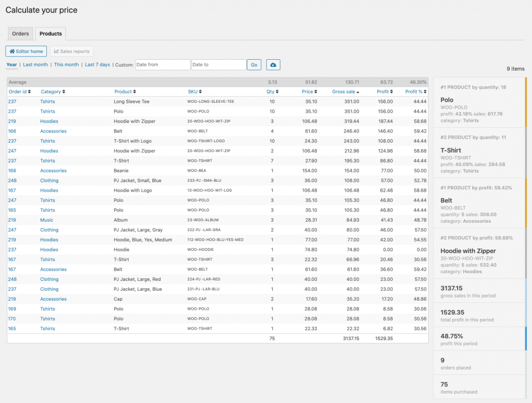
Task: Click the sort arrows beside Qty
Action: 277,91
